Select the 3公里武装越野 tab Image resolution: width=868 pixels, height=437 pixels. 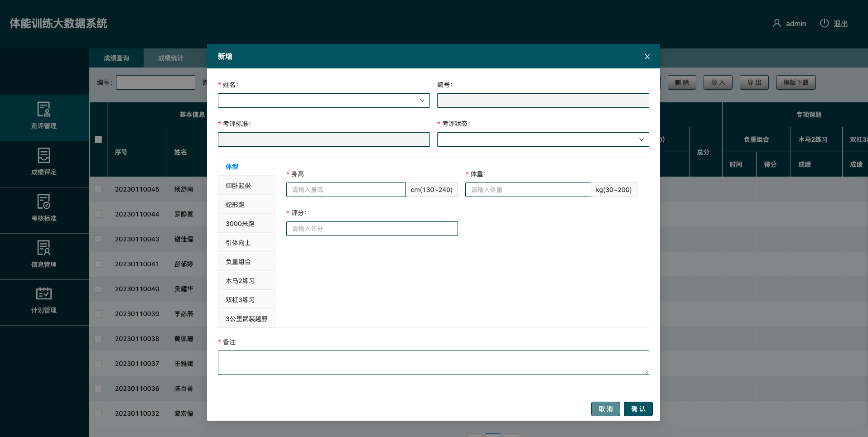pos(246,319)
